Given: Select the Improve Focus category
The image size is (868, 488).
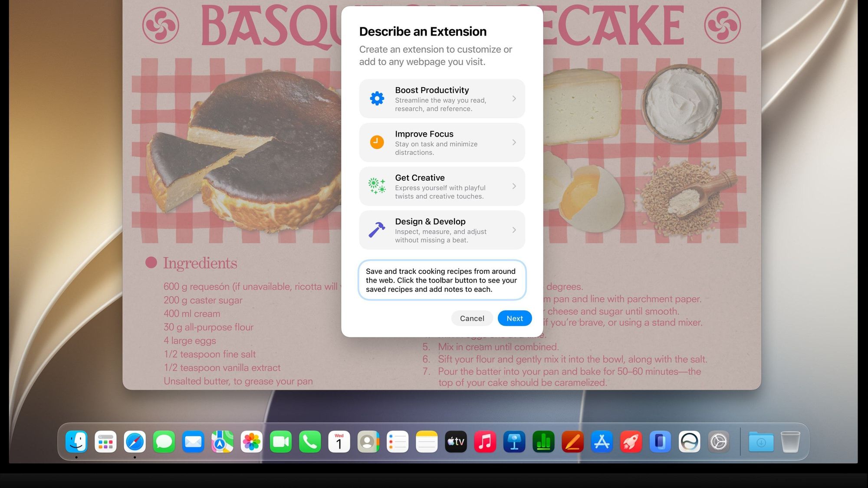Looking at the screenshot, I should (442, 142).
